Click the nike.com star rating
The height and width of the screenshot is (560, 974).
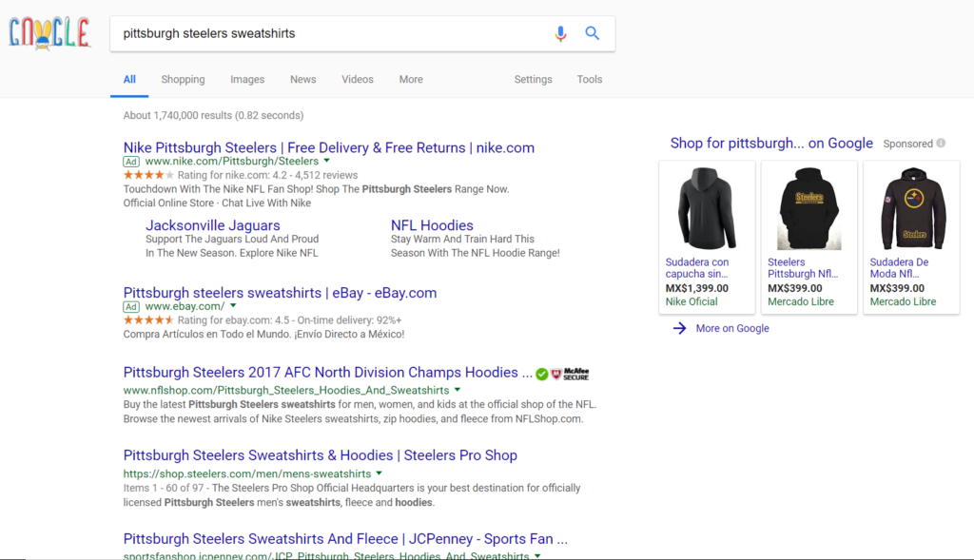click(148, 175)
